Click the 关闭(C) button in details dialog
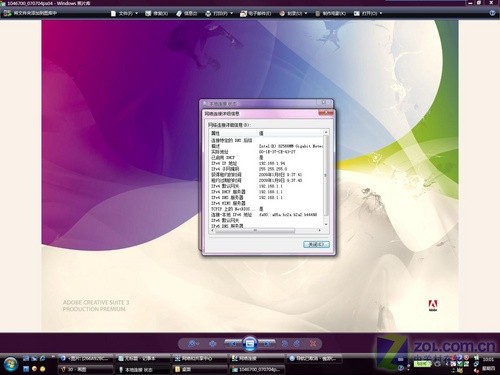 tap(316, 244)
